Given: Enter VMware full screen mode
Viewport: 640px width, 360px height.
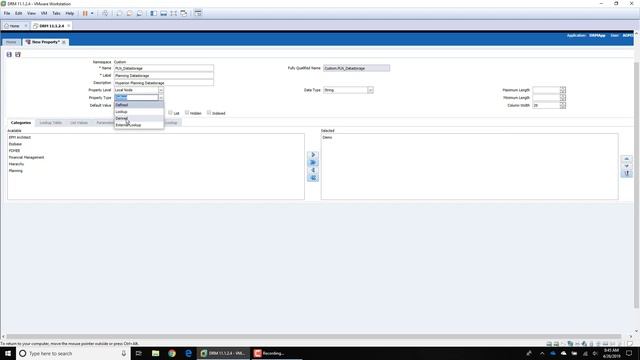Looking at the screenshot, I should click(173, 13).
